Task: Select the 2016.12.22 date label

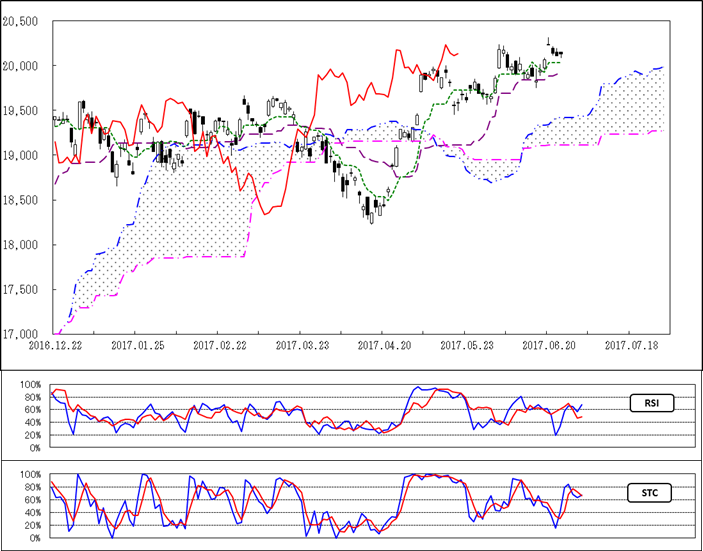Action: coord(54,345)
